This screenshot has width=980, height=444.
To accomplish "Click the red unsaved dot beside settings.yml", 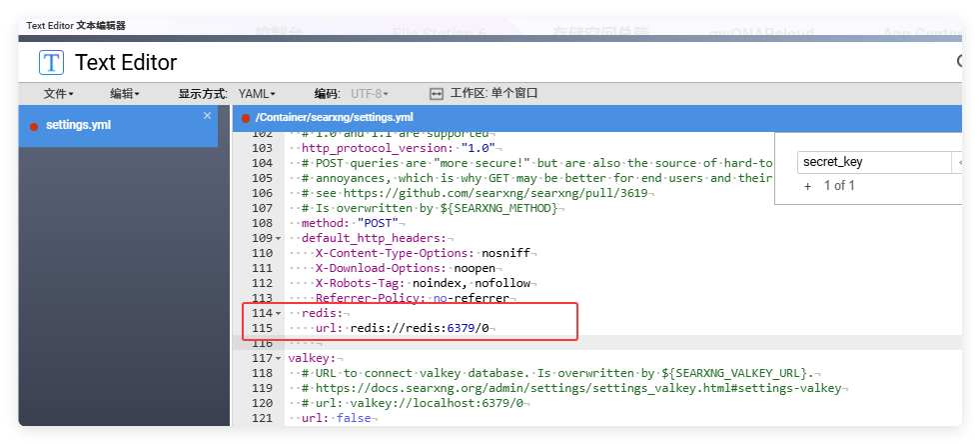I will pos(34,126).
